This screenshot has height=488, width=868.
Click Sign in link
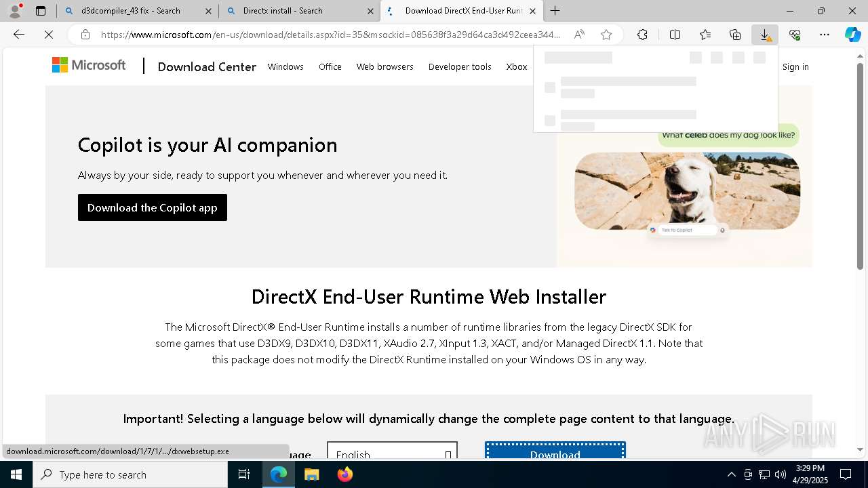point(795,66)
